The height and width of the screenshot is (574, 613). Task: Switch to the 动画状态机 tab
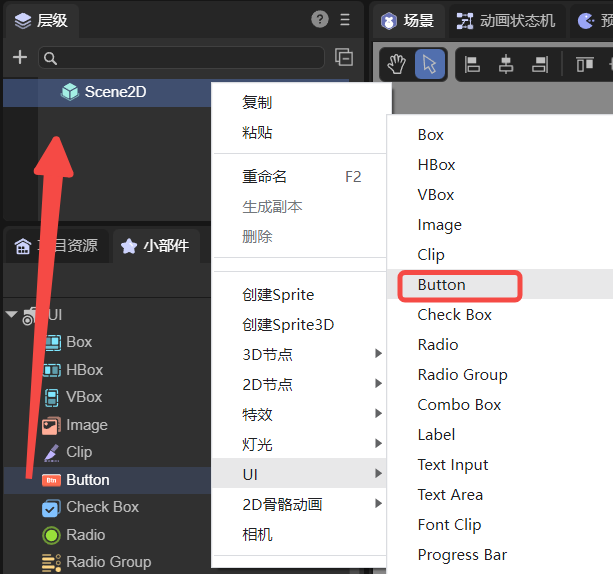506,20
